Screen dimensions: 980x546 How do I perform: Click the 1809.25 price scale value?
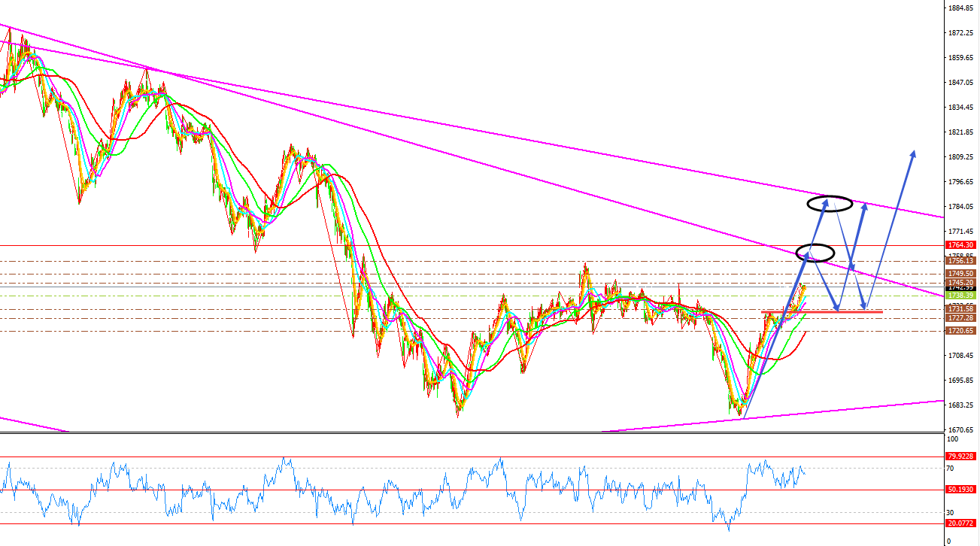coord(960,157)
